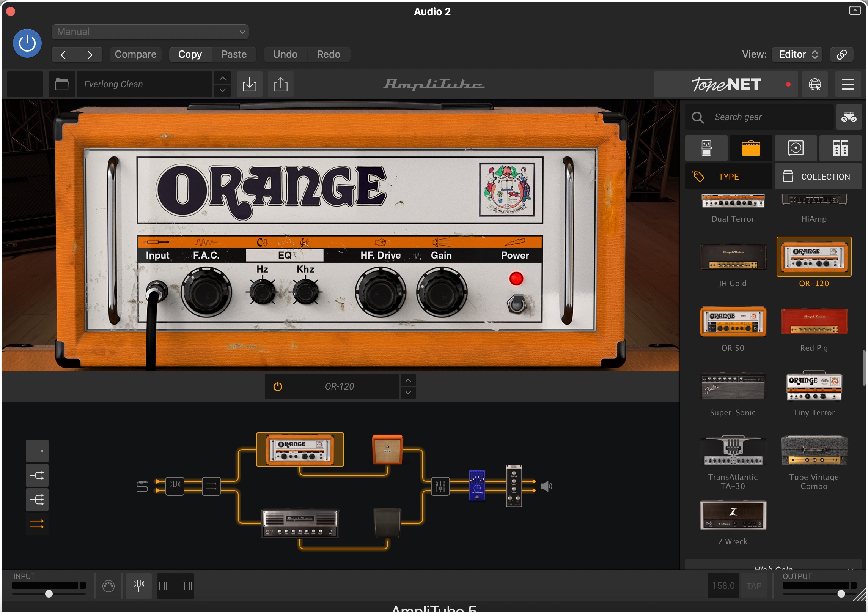The height and width of the screenshot is (612, 868).
Task: Click the Undo button
Action: pyautogui.click(x=285, y=55)
